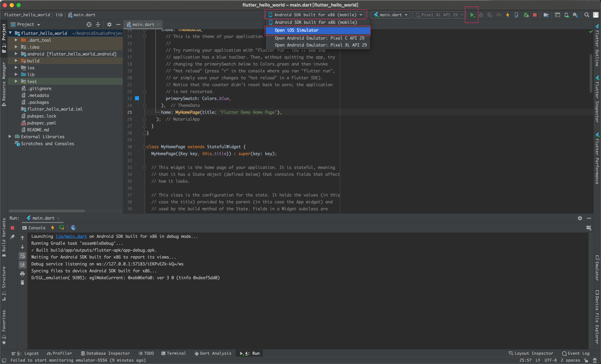The width and height of the screenshot is (601, 364).
Task: Open main.dart run configuration dropdown
Action: (x=391, y=15)
